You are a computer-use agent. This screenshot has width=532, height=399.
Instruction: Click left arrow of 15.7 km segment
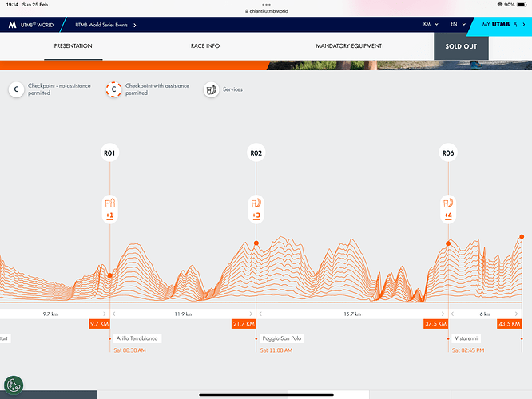click(x=260, y=314)
